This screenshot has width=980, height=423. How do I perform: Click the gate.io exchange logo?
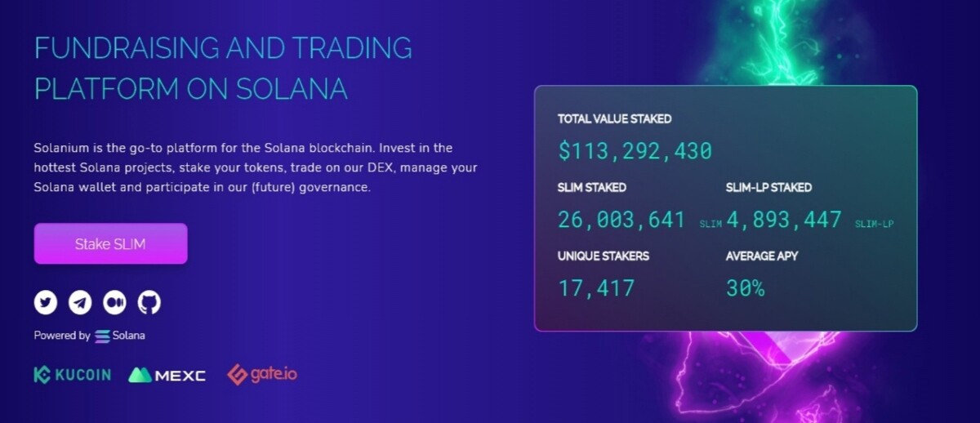pyautogui.click(x=262, y=375)
